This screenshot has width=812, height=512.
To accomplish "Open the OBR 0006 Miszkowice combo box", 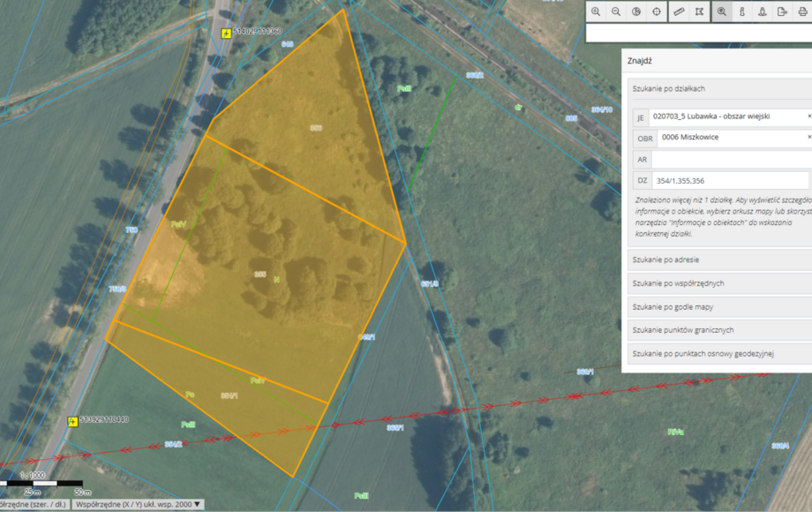I will click(734, 138).
